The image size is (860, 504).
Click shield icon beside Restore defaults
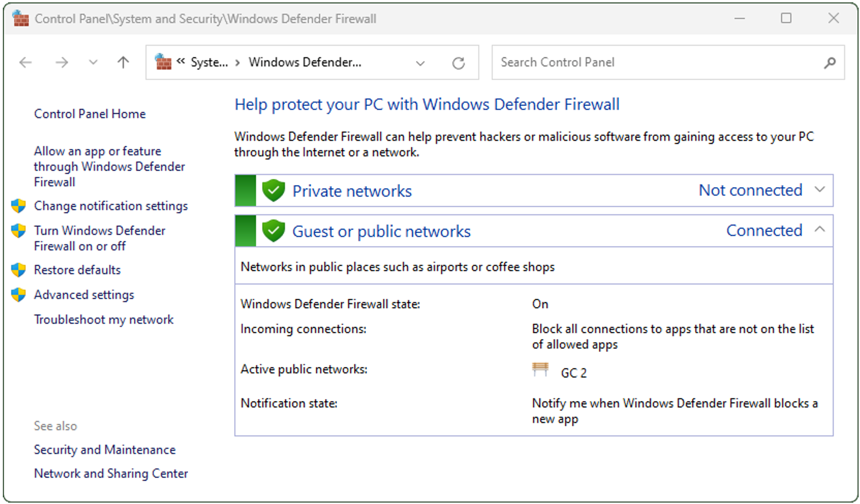pos(18,270)
